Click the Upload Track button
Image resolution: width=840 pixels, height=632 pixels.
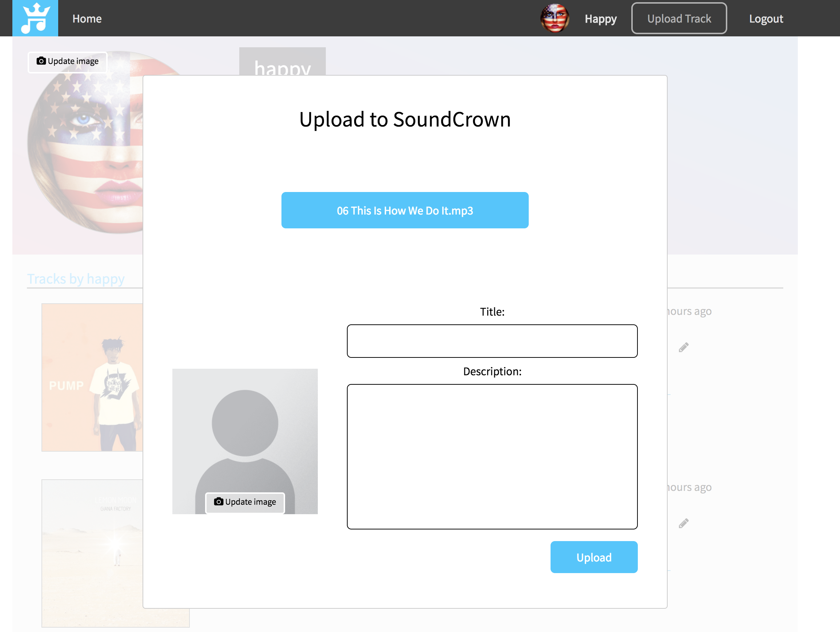[x=679, y=18]
